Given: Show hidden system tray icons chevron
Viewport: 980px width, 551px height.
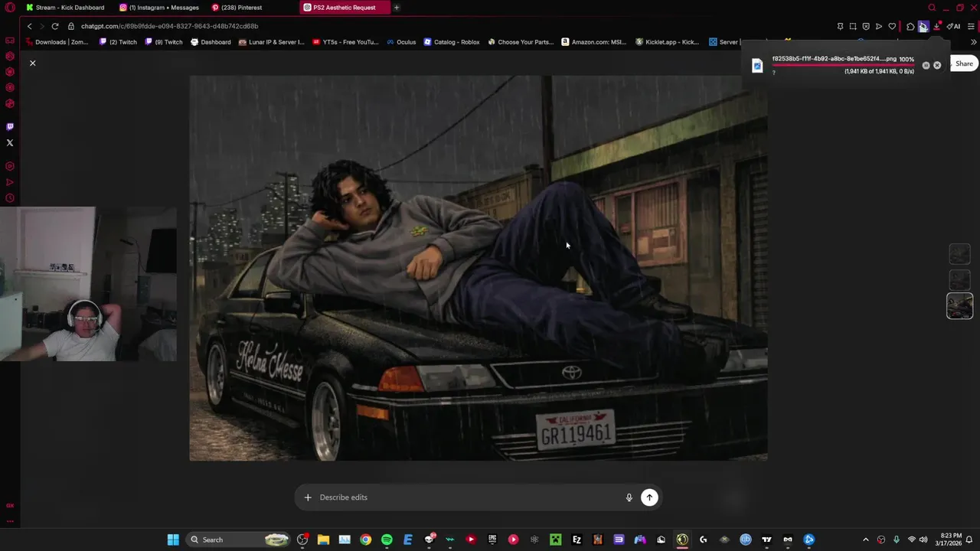Looking at the screenshot, I should (x=866, y=540).
